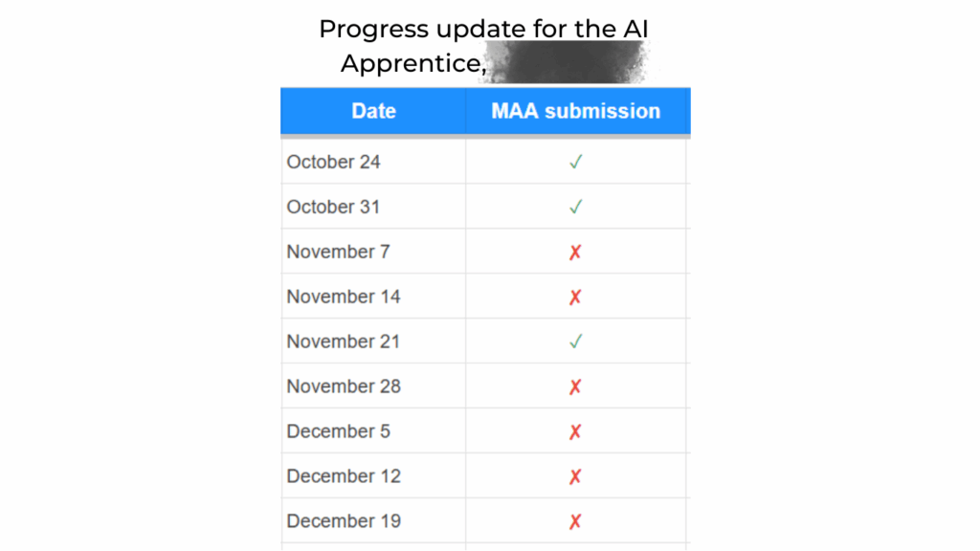The width and height of the screenshot is (980, 551).
Task: Click the November 28 date cell
Action: point(344,386)
